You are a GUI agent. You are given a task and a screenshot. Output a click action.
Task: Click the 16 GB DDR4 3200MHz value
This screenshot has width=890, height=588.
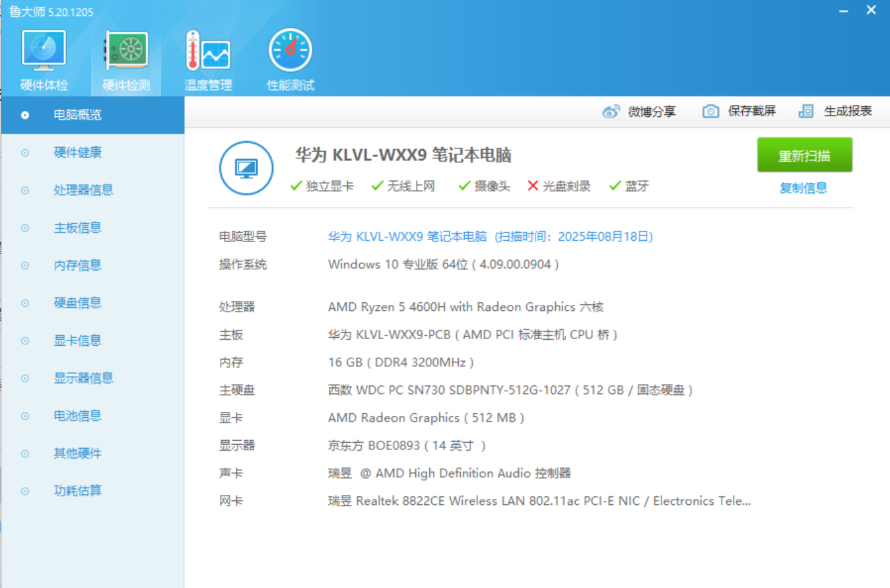[401, 362]
